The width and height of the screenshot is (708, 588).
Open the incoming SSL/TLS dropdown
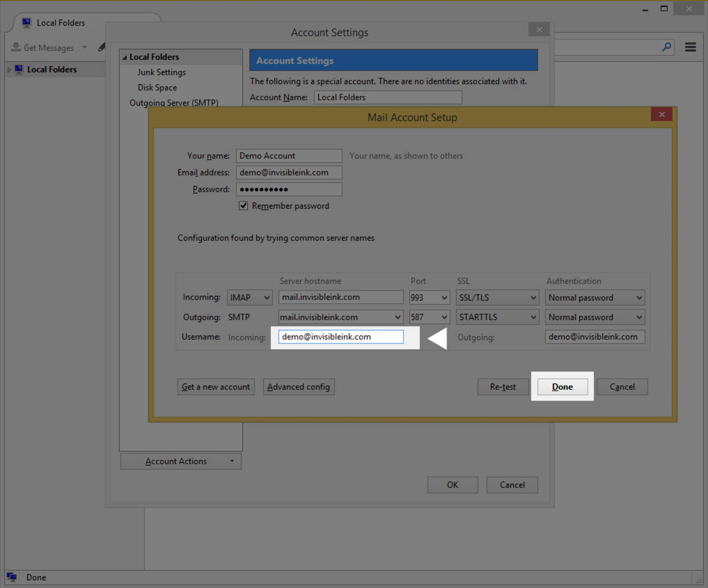tap(497, 297)
